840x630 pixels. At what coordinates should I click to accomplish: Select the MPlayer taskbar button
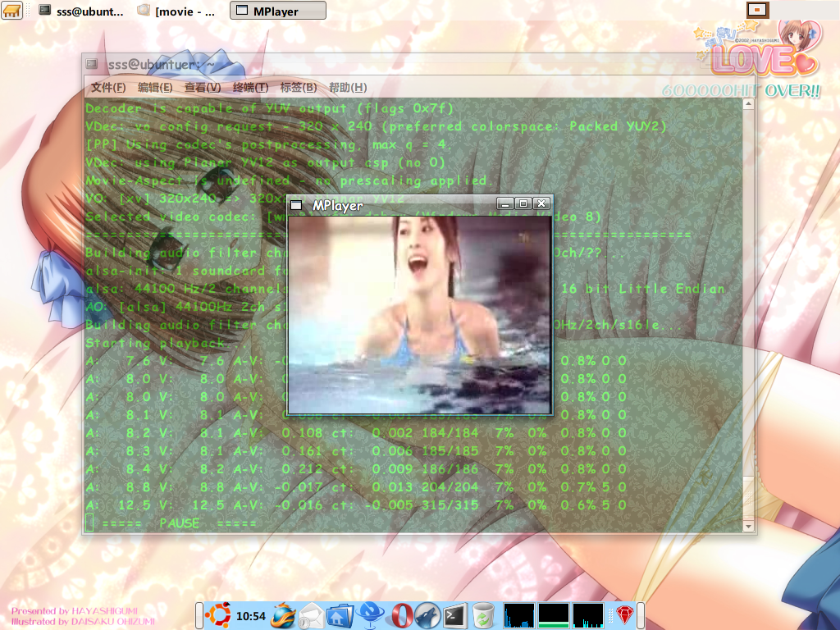click(x=277, y=10)
